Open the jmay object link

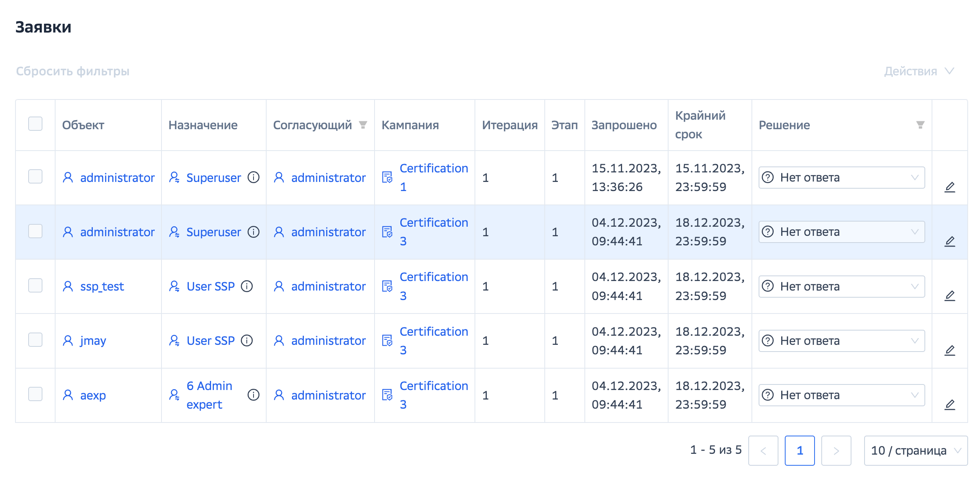point(93,340)
